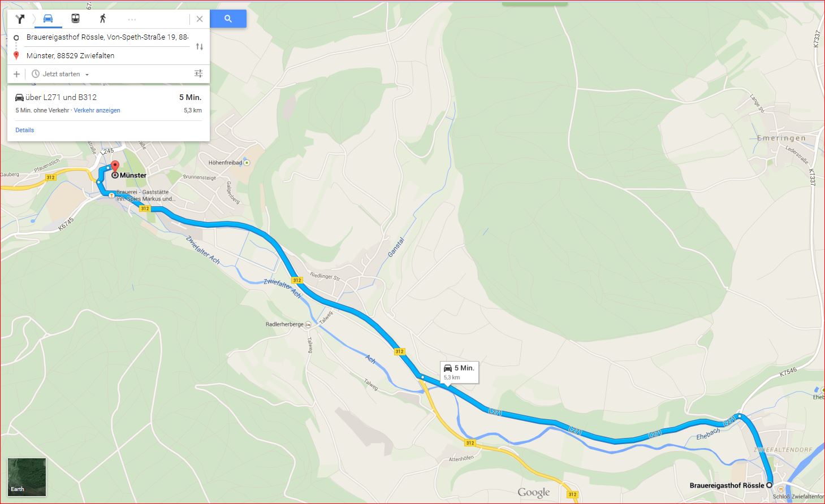Open more travel modes ellipsis
Screen dimensions: 825x504
132,19
